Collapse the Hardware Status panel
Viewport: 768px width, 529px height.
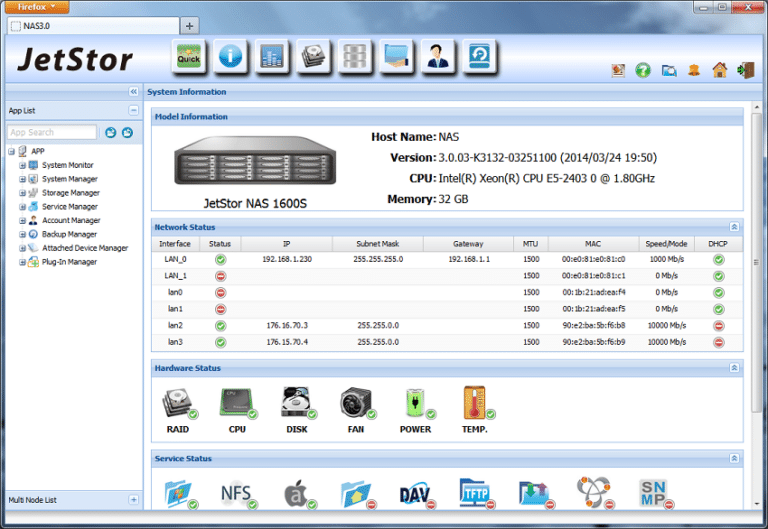(734, 367)
